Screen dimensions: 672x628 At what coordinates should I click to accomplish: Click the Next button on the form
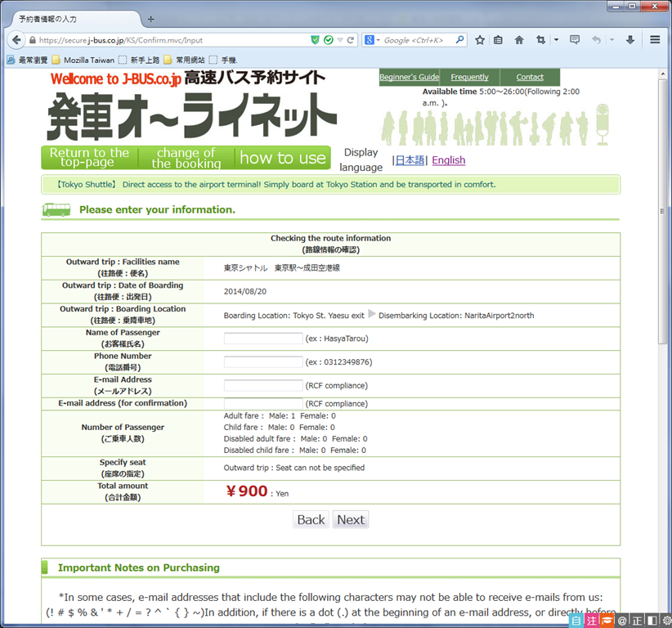click(351, 519)
